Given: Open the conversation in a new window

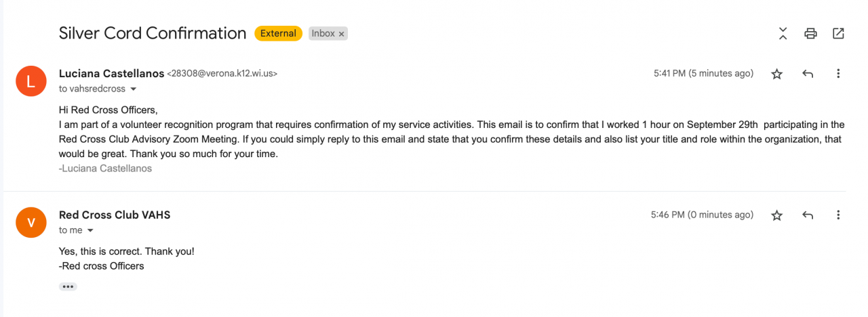Looking at the screenshot, I should pos(838,33).
